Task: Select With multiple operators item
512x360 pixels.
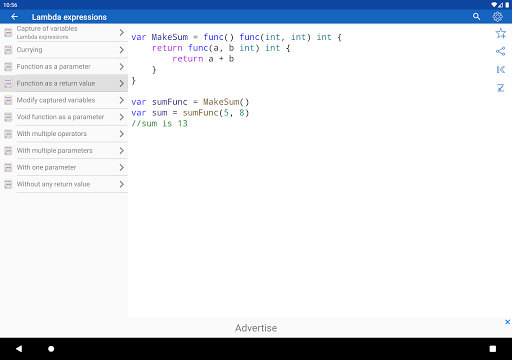Action: pyautogui.click(x=64, y=134)
